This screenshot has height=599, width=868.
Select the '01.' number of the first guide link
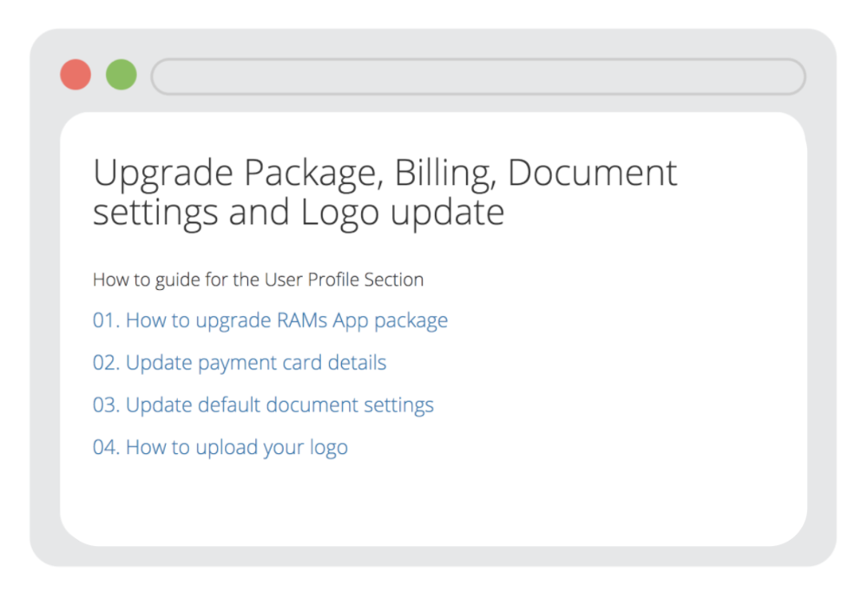pyautogui.click(x=106, y=320)
